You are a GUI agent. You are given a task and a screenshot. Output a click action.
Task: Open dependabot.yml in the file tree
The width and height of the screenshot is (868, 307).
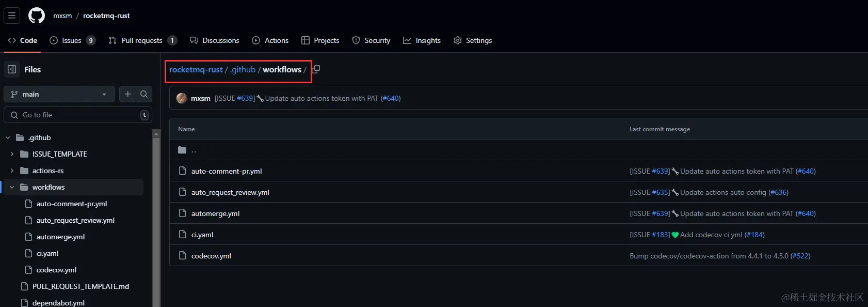58,303
